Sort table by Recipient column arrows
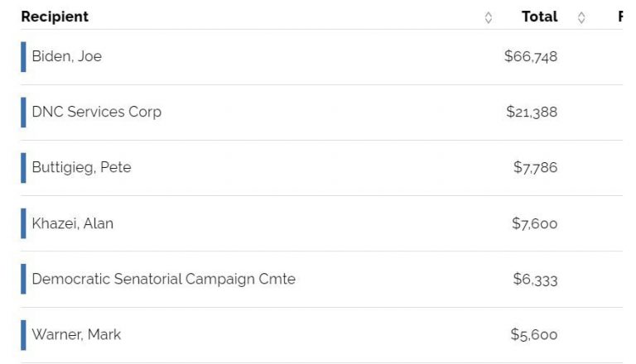 489,17
